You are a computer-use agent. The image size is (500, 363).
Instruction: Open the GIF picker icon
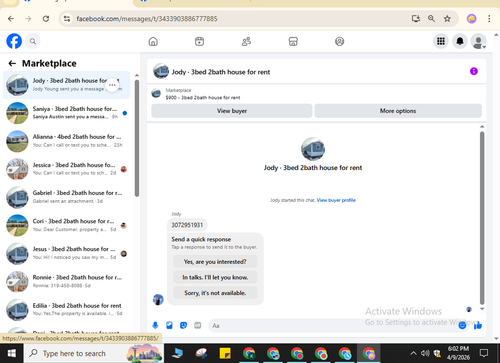(x=198, y=325)
